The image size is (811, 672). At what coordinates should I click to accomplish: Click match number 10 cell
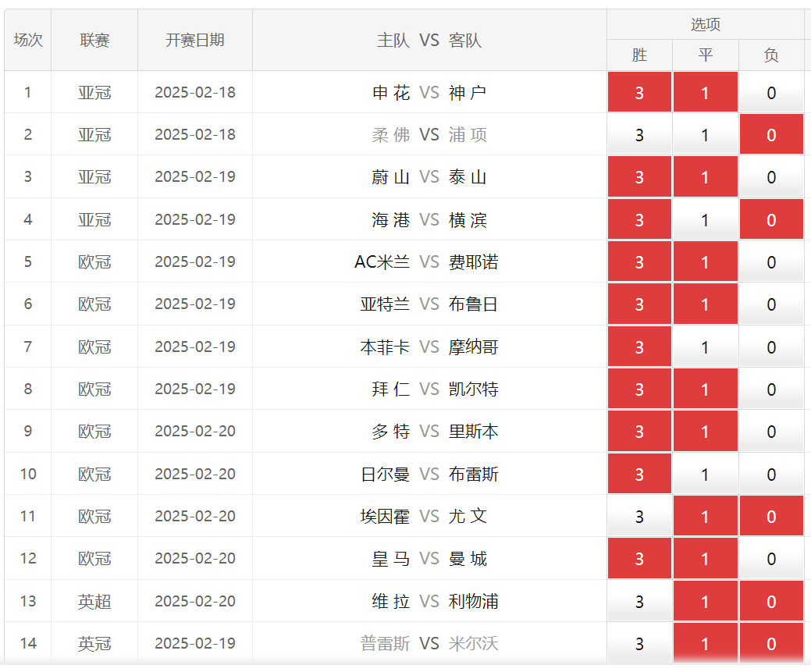click(x=28, y=475)
